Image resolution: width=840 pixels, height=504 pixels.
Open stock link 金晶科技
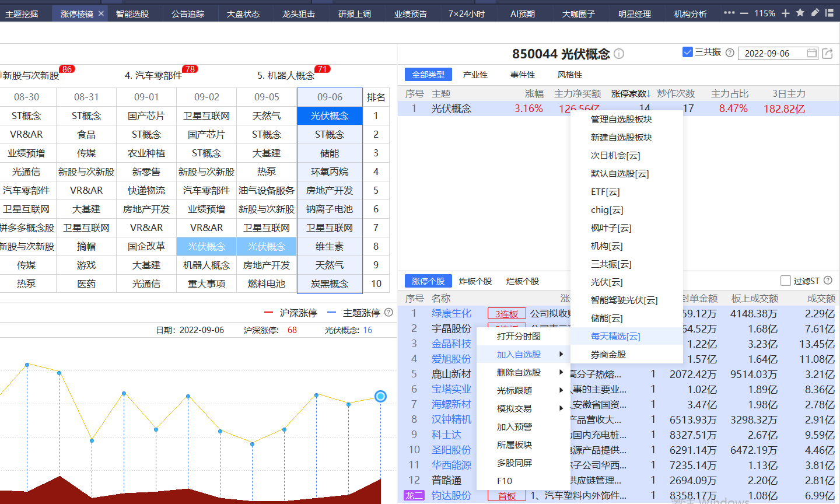[x=452, y=344]
